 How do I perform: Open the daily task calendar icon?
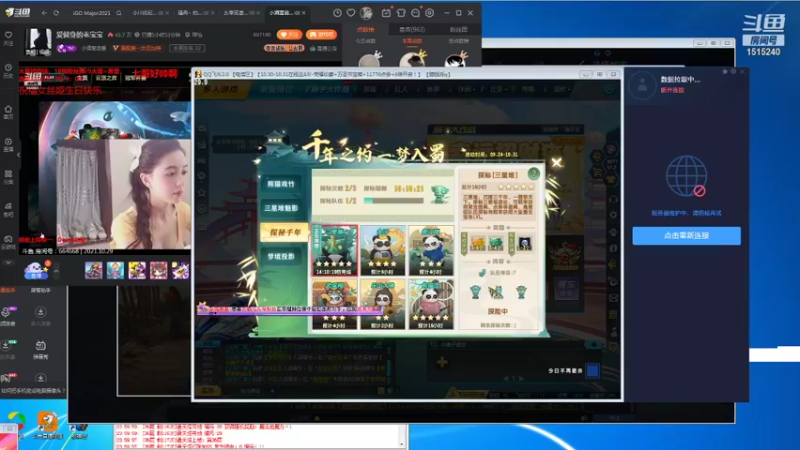pyautogui.click(x=386, y=13)
